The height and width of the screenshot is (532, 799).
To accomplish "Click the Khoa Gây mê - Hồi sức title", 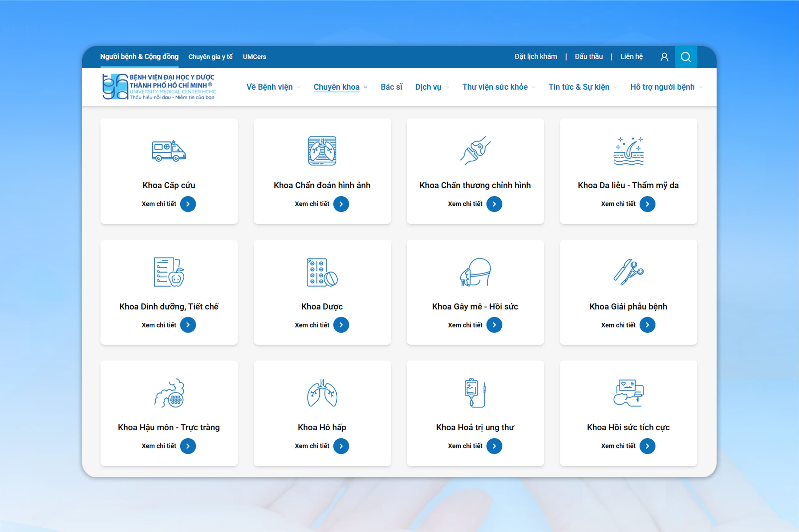I will (475, 307).
